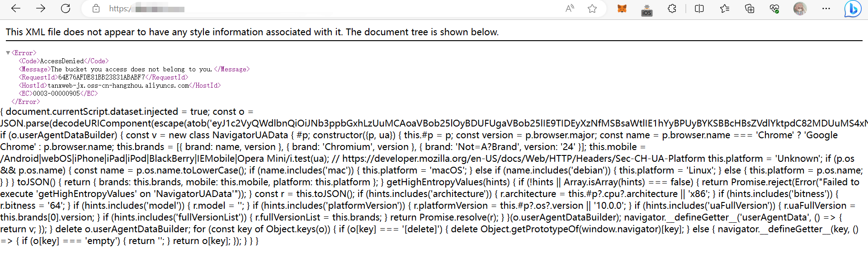Reload the current page

(66, 9)
